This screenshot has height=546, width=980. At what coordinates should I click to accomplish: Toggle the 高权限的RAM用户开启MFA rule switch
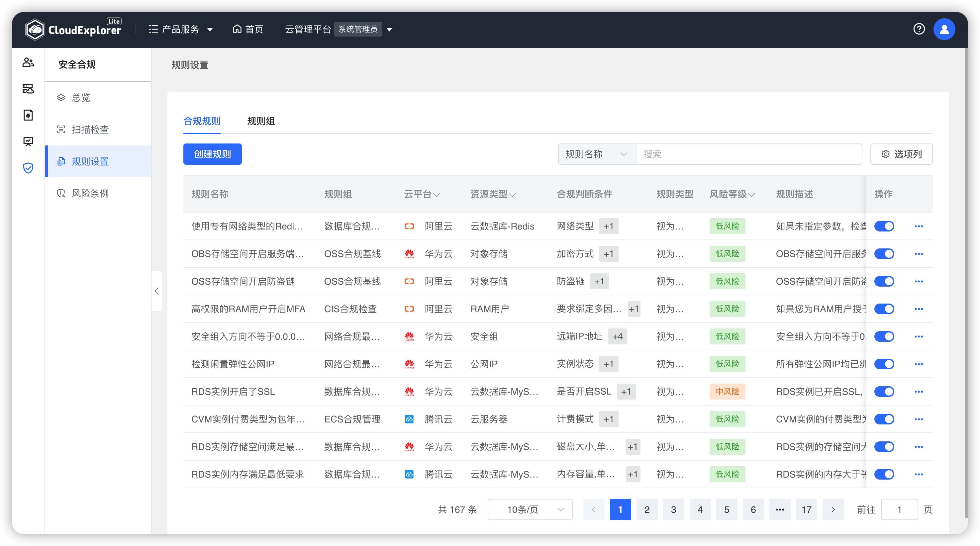(x=884, y=309)
